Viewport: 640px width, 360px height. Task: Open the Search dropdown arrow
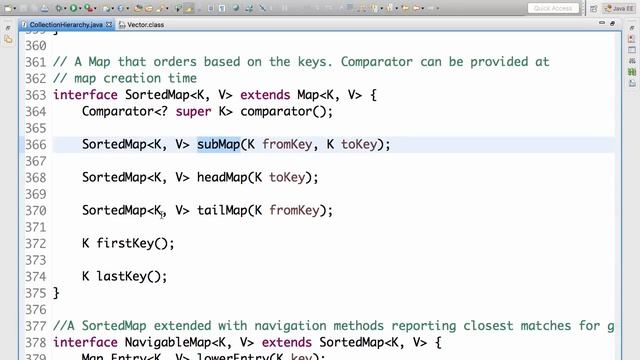coord(167,8)
